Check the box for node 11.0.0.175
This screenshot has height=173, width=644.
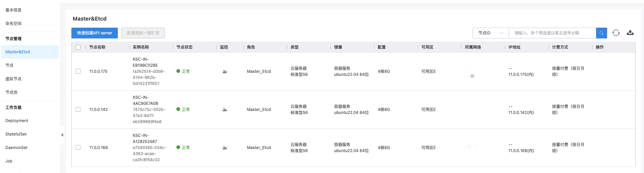[78, 71]
